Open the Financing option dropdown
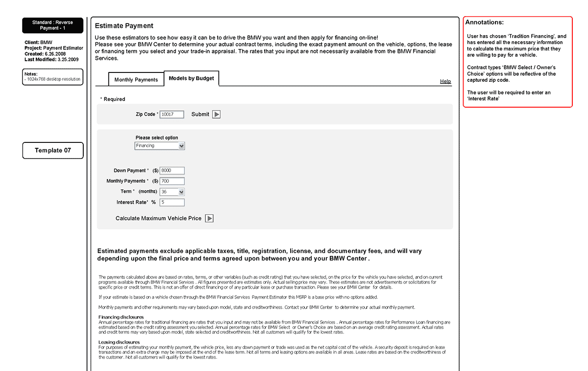Screen dimensions: 588x371 pyautogui.click(x=160, y=146)
